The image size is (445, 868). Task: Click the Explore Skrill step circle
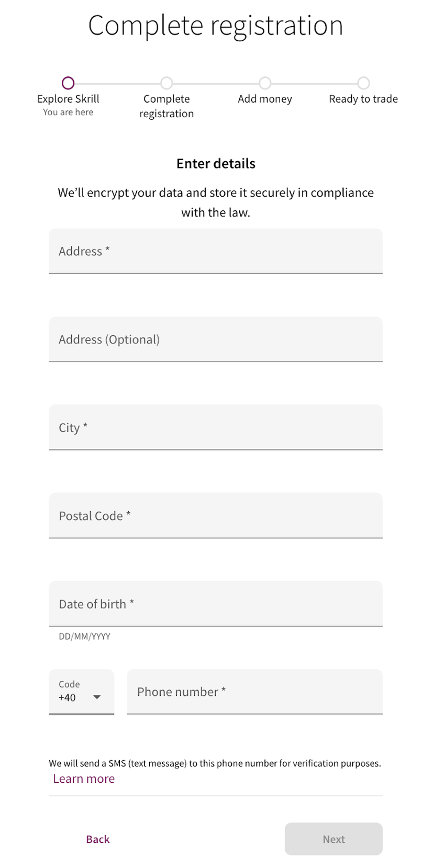68,83
